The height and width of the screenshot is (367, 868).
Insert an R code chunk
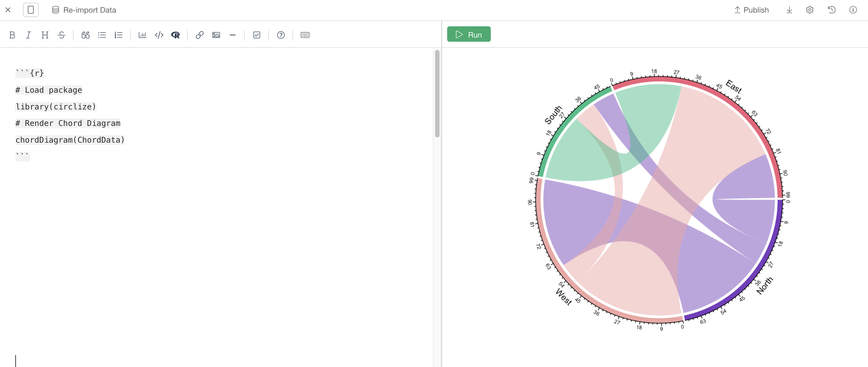(x=176, y=35)
